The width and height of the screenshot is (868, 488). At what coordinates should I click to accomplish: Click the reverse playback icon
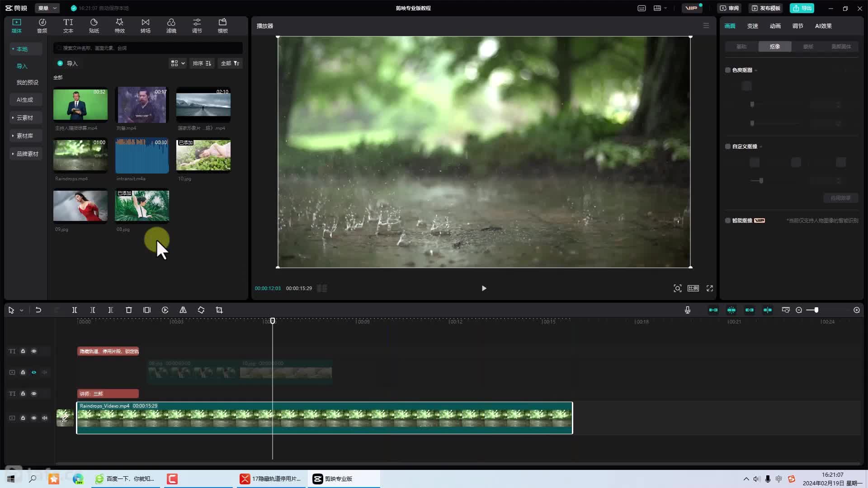(x=165, y=310)
